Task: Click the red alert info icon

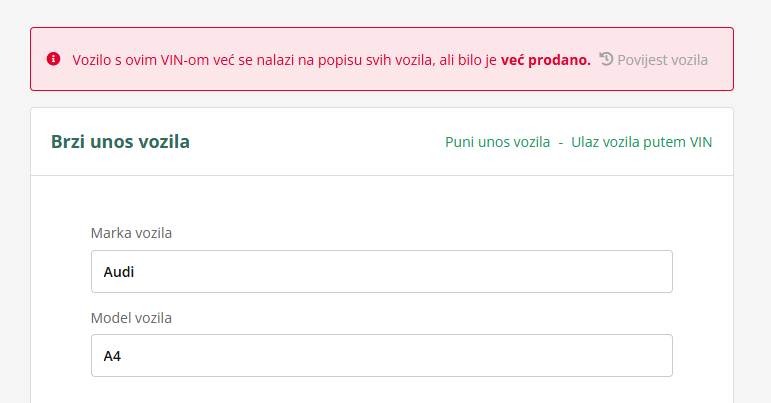Action: point(54,59)
